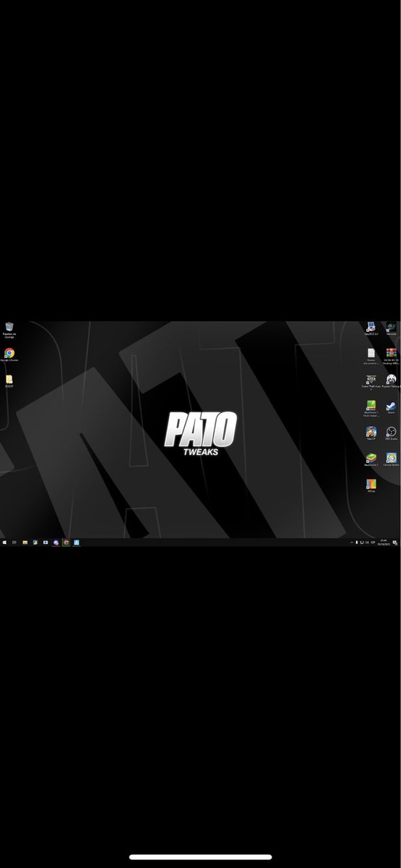The image size is (401, 868).
Task: Open the taskbar clock and date
Action: pyautogui.click(x=384, y=542)
